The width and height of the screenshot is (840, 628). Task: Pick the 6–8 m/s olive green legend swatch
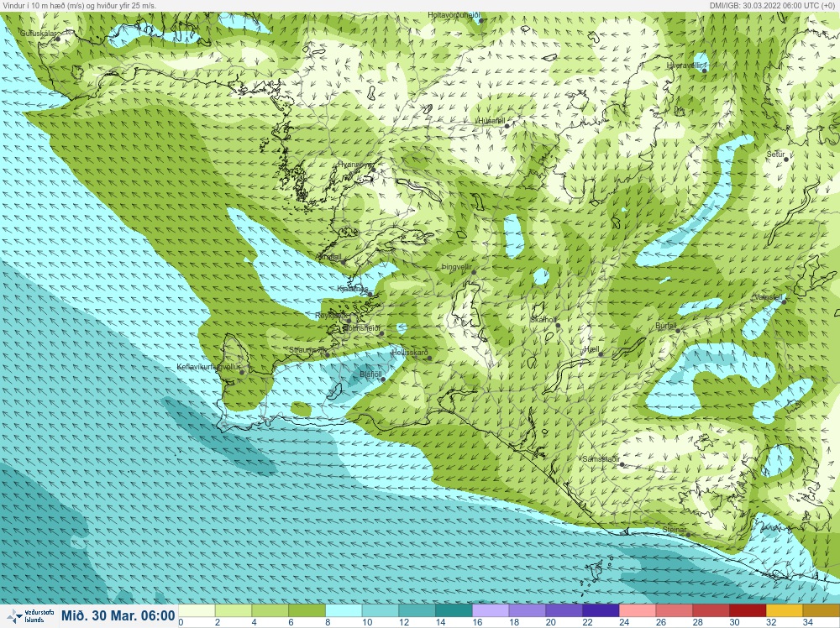(x=307, y=611)
